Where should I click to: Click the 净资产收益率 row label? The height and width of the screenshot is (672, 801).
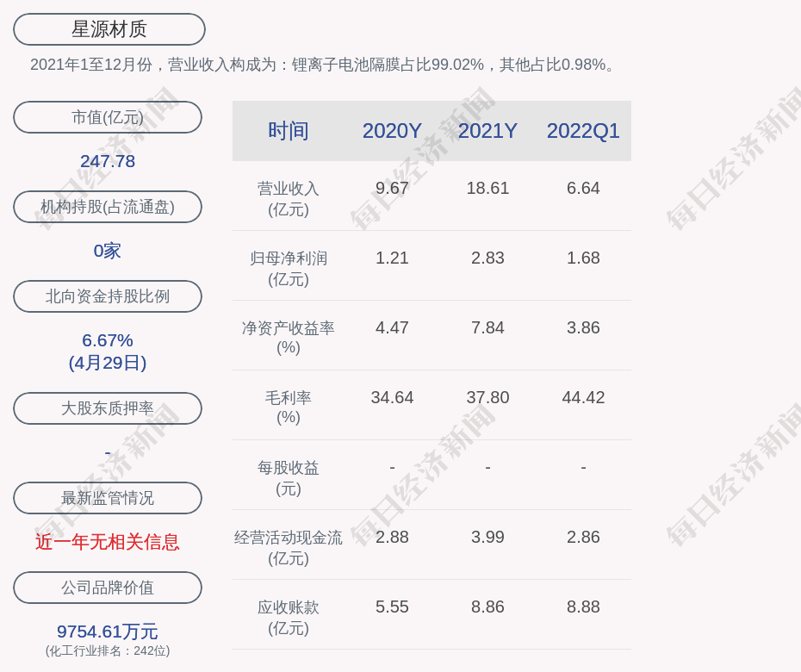pyautogui.click(x=288, y=337)
